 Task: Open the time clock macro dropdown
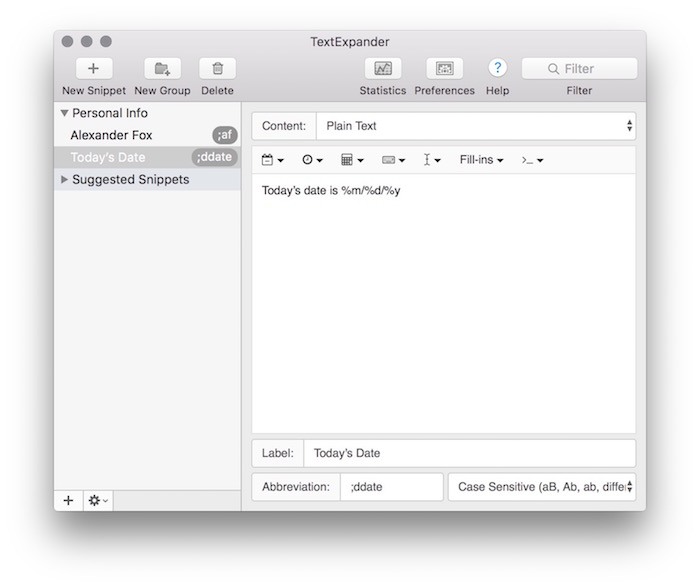(x=312, y=160)
